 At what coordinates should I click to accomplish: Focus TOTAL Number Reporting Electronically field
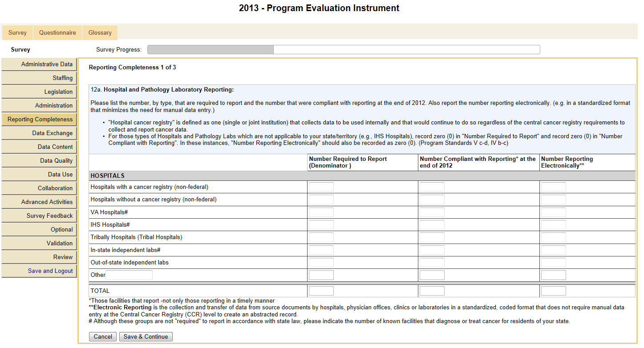pyautogui.click(x=553, y=291)
